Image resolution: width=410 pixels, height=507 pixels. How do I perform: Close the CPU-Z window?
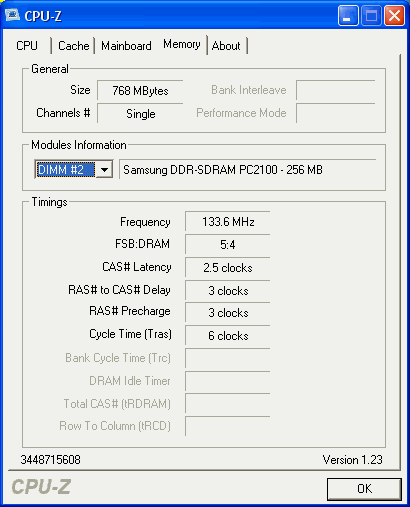(394, 15)
